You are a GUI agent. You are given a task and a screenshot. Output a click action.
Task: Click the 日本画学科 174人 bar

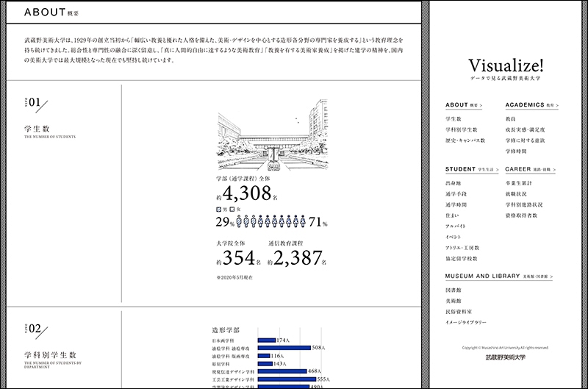[267, 340]
